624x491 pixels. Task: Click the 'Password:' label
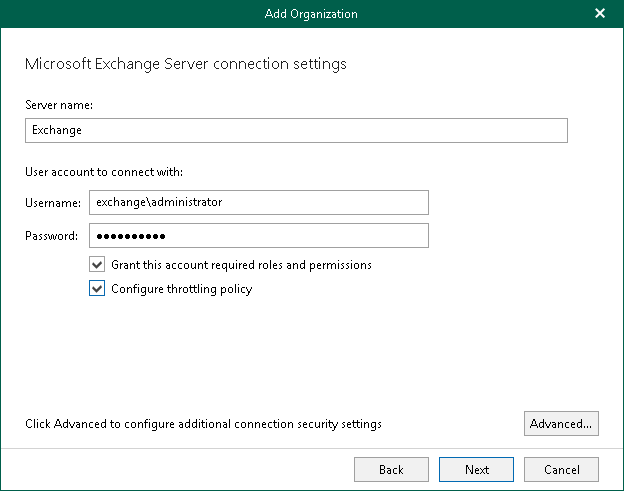[x=51, y=236]
